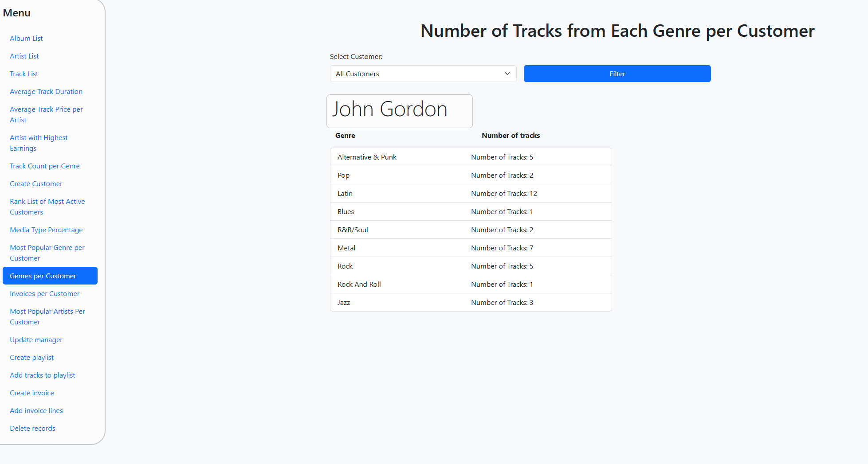The image size is (868, 464).
Task: Go to Create Customer page
Action: 36,184
